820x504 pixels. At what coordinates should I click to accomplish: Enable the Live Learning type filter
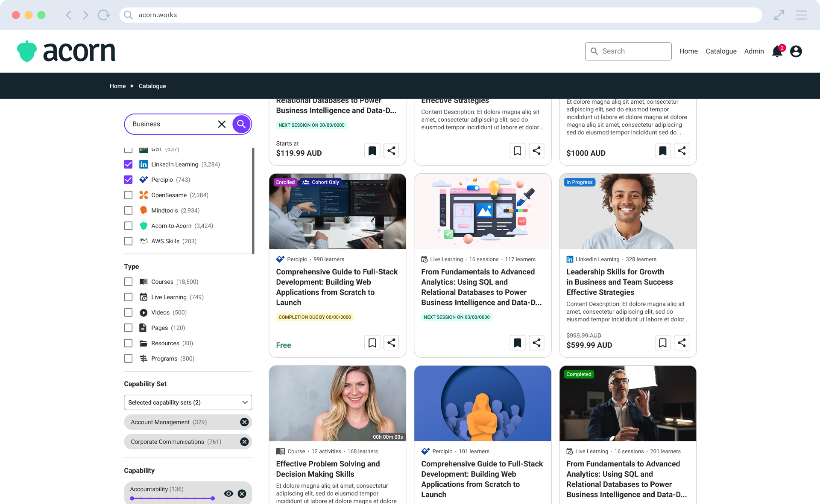[128, 297]
